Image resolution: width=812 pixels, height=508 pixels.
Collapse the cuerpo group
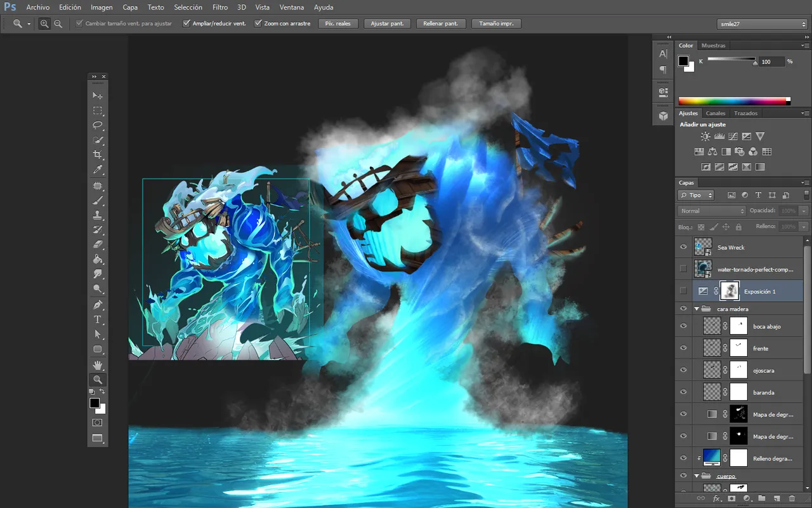tap(697, 476)
